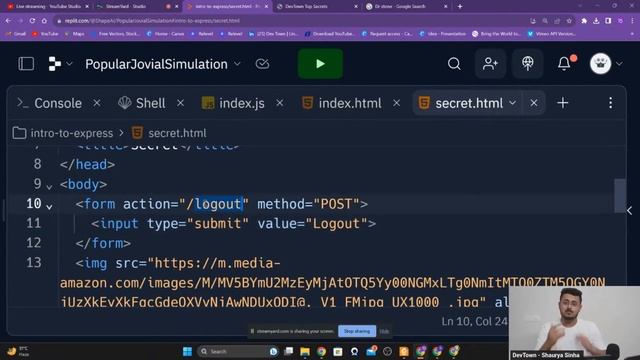Open the YouTube bookmark
This screenshot has height=360, width=640.
[45, 34]
